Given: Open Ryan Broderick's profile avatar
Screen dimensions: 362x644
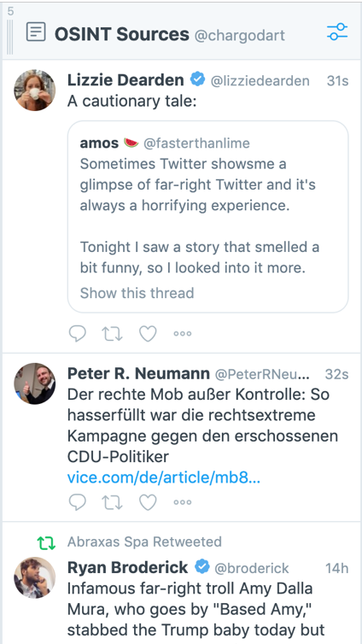Looking at the screenshot, I should (x=34, y=577).
